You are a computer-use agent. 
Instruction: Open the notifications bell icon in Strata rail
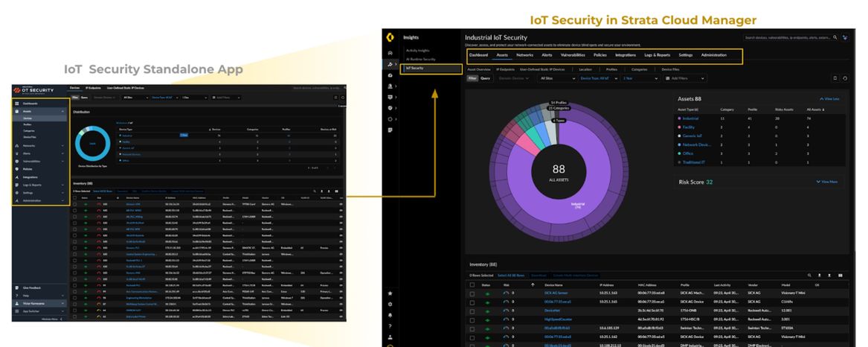[x=390, y=315]
